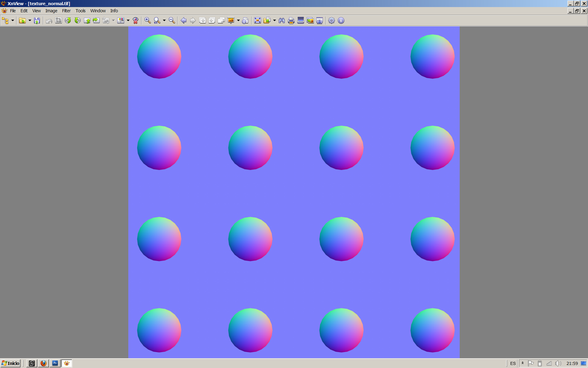Open the Info menu
The image size is (588, 368).
coord(114,11)
